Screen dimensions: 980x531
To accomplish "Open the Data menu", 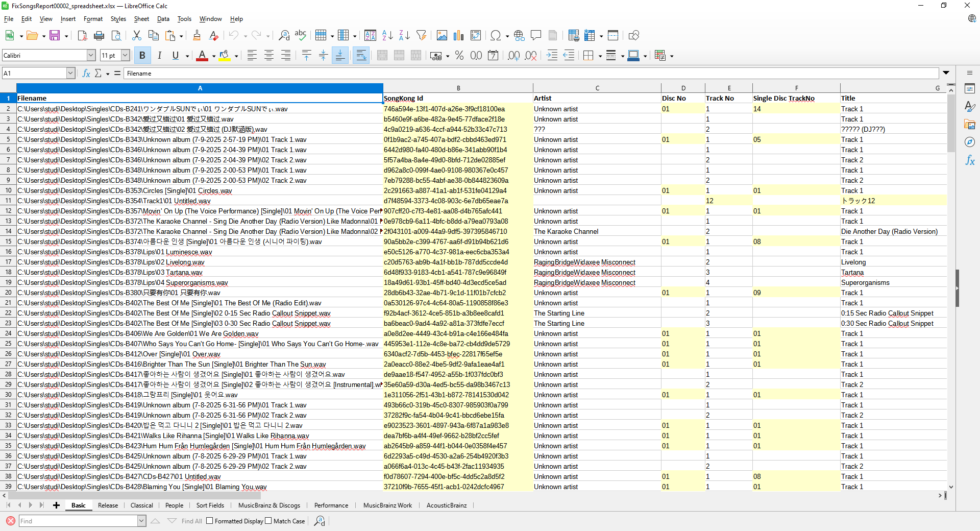I will tap(163, 19).
